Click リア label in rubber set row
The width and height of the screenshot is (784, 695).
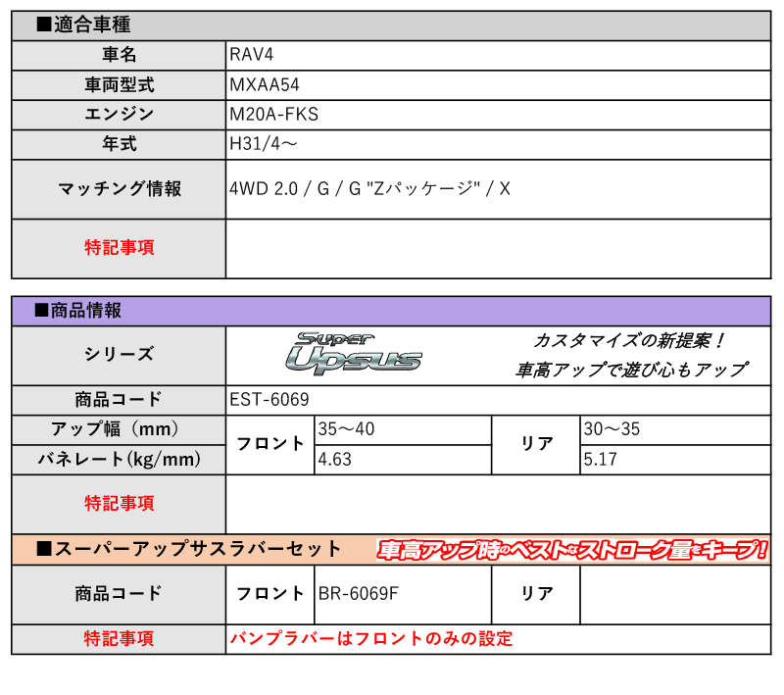(536, 594)
